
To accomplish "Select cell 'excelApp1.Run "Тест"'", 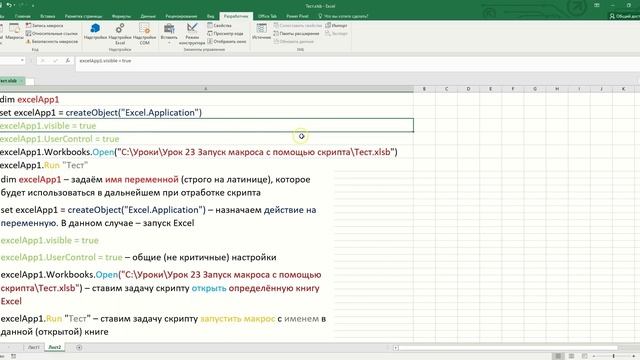I will click(207, 165).
